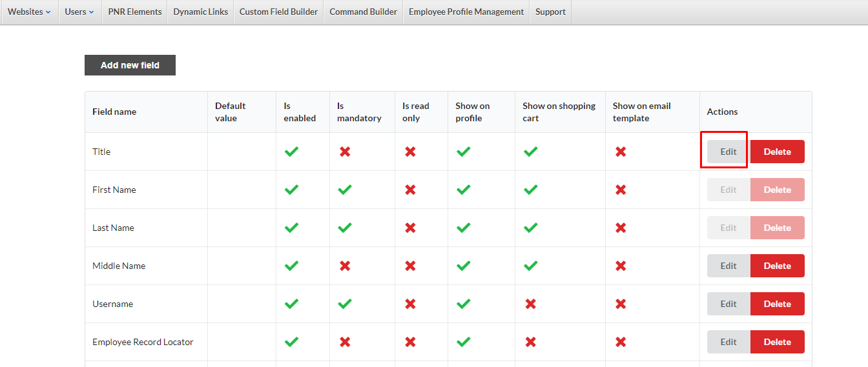The width and height of the screenshot is (868, 367).
Task: Select Custom Field Builder menu item
Action: [x=278, y=12]
